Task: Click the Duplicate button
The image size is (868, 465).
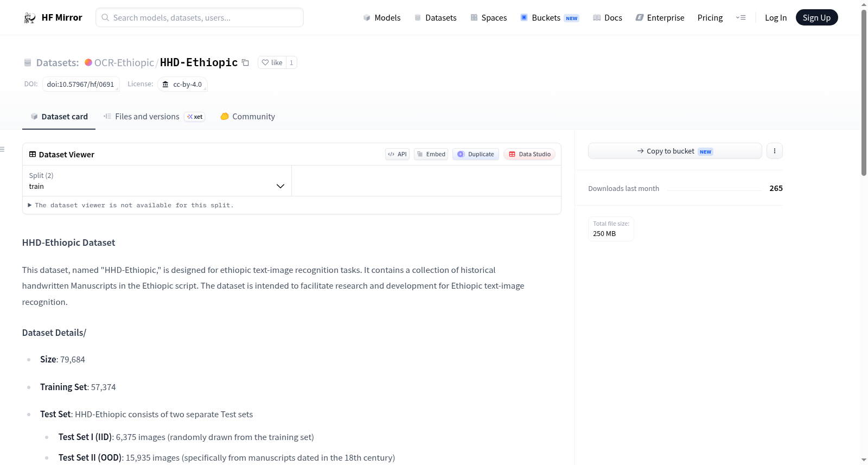Action: [476, 154]
